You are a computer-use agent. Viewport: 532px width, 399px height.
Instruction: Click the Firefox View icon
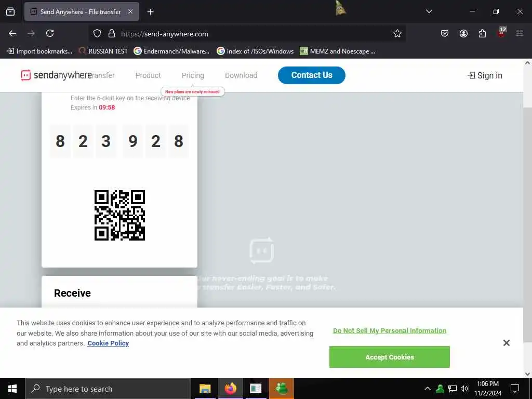pos(10,12)
